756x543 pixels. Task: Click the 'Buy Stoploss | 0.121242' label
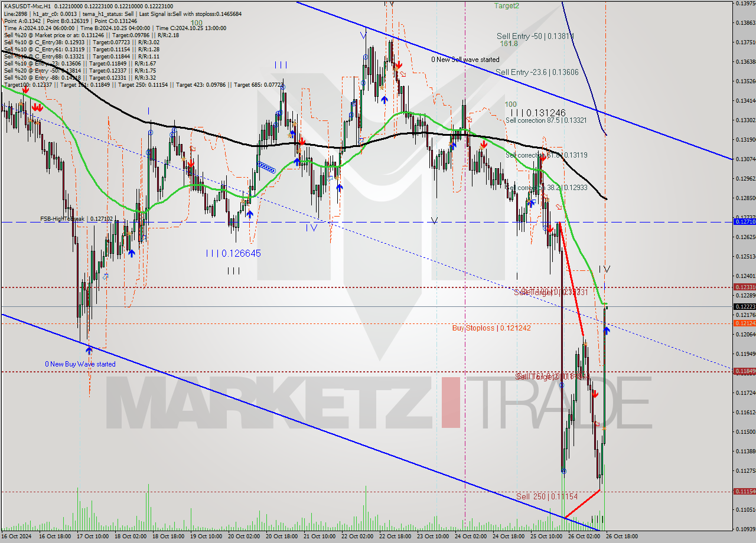click(x=491, y=328)
